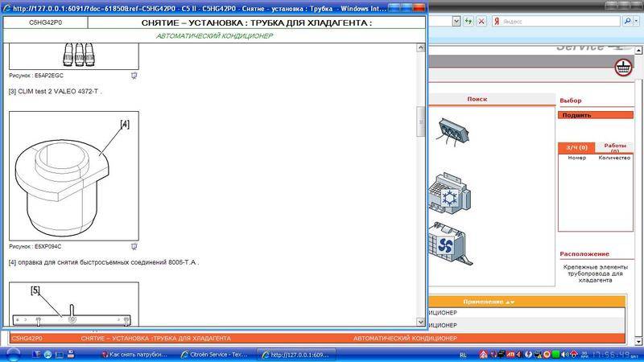Click the browser refresh arrows icon
The image size is (644, 362).
pyautogui.click(x=469, y=22)
